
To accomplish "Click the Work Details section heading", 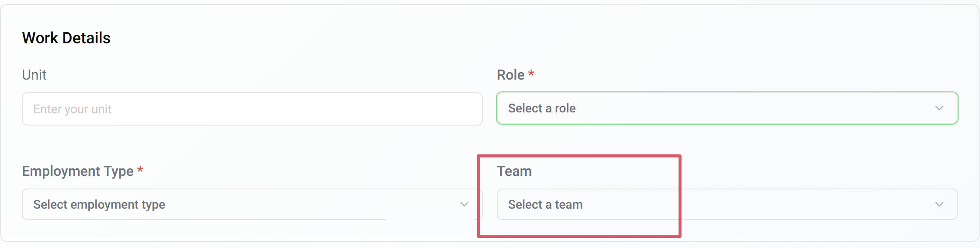I will click(x=66, y=38).
